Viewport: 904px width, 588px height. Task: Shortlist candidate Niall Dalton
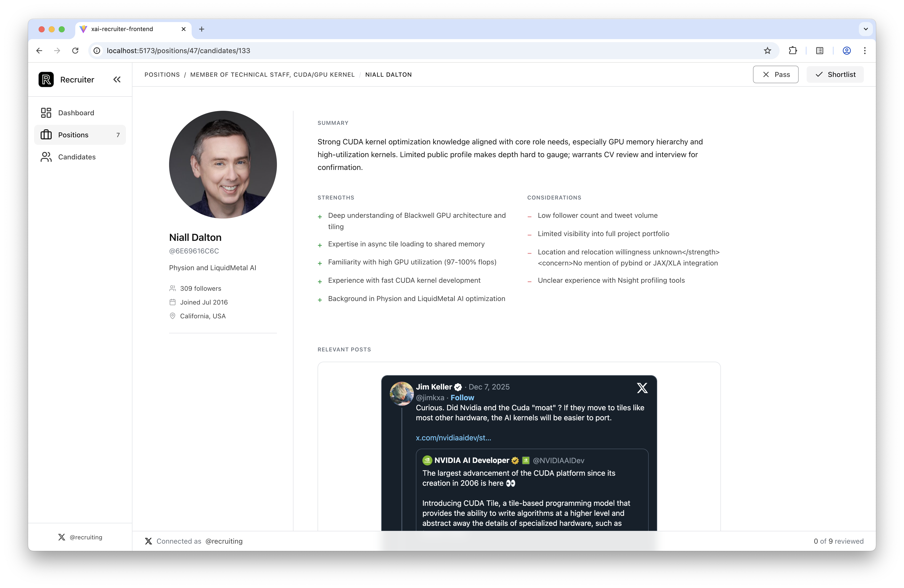[x=835, y=74]
